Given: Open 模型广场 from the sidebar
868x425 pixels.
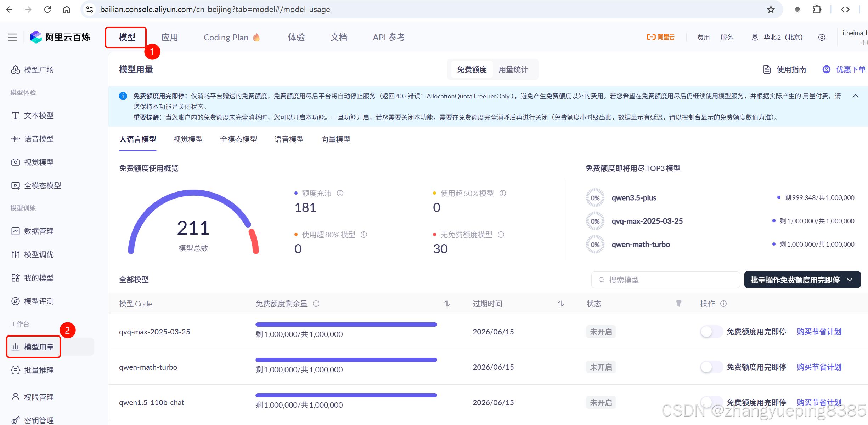Looking at the screenshot, I should point(39,70).
